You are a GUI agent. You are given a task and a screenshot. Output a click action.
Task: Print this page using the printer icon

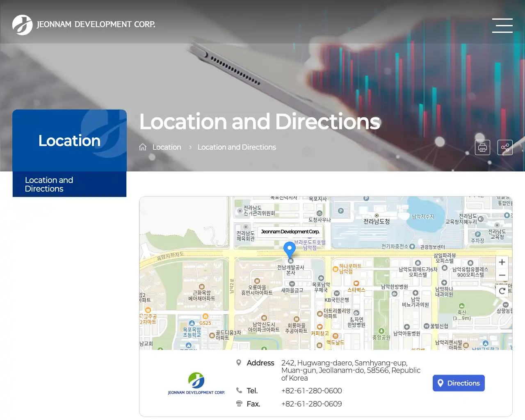[x=482, y=147]
